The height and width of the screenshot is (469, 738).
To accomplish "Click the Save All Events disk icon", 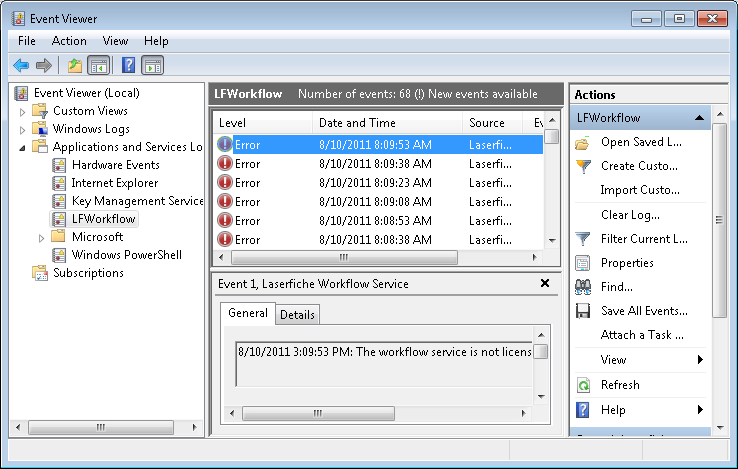I will point(583,311).
